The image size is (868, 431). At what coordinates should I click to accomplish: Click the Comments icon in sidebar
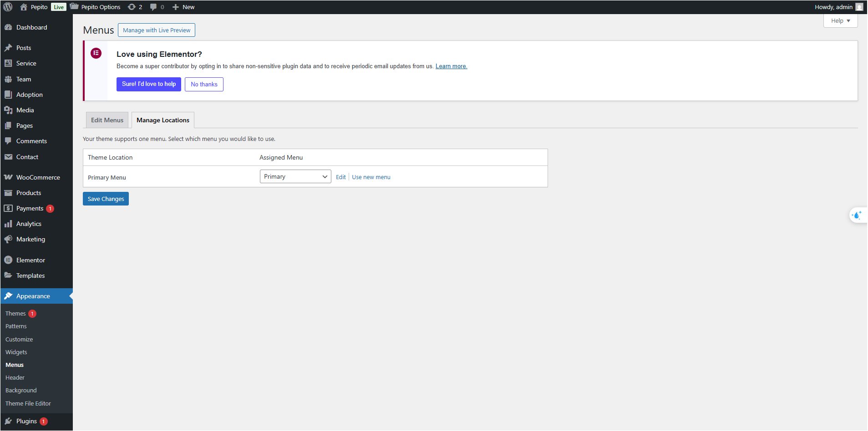click(8, 141)
